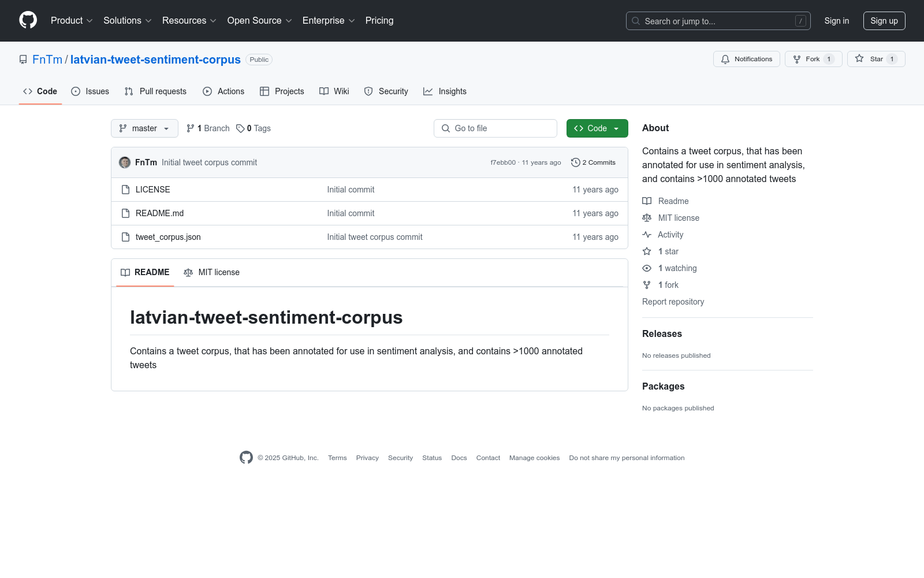Image resolution: width=924 pixels, height=578 pixels.
Task: Open the Product dropdown menu
Action: (x=72, y=20)
